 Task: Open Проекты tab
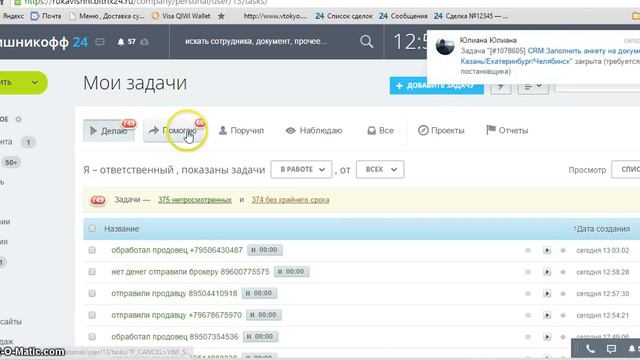click(x=441, y=131)
